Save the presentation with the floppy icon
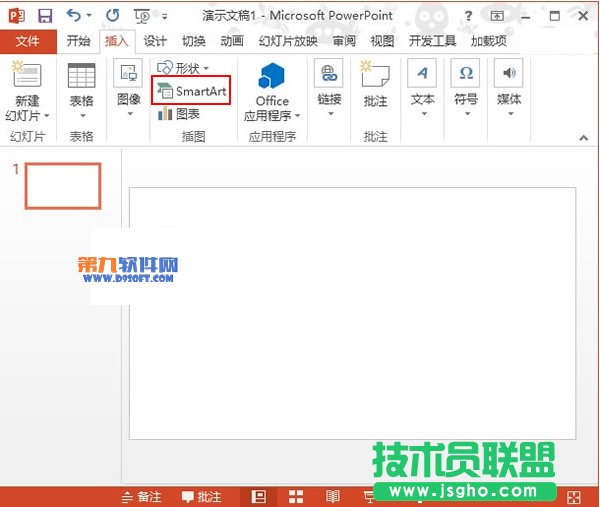 coord(45,16)
